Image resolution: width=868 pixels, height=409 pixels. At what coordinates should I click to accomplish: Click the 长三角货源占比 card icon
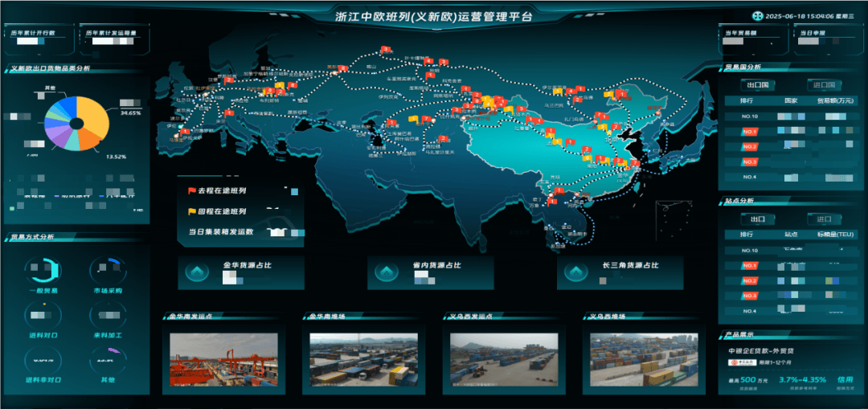click(576, 272)
